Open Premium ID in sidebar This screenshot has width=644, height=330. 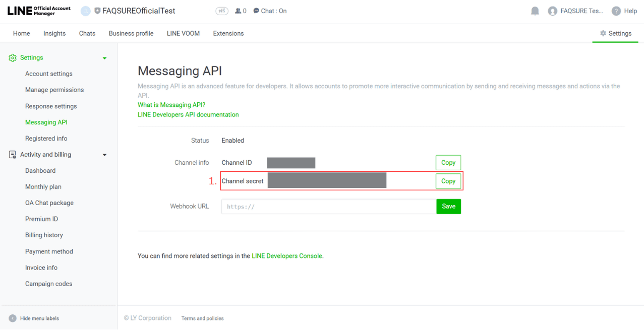tap(41, 219)
